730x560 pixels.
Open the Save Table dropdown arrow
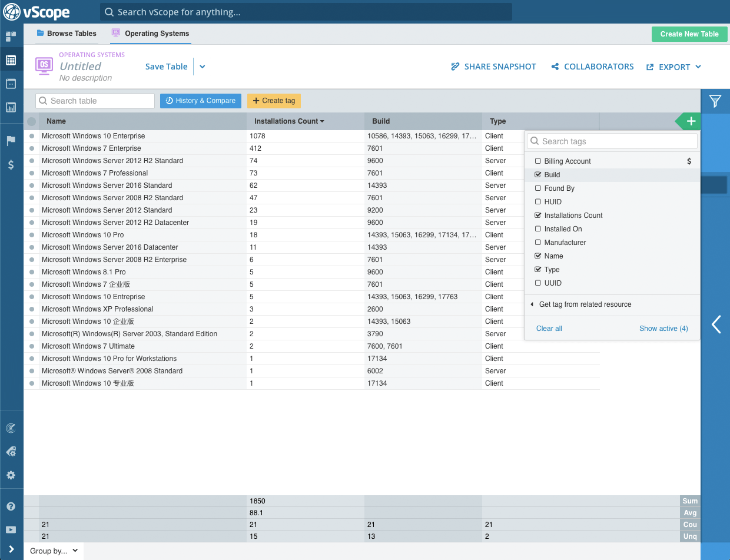click(x=202, y=67)
